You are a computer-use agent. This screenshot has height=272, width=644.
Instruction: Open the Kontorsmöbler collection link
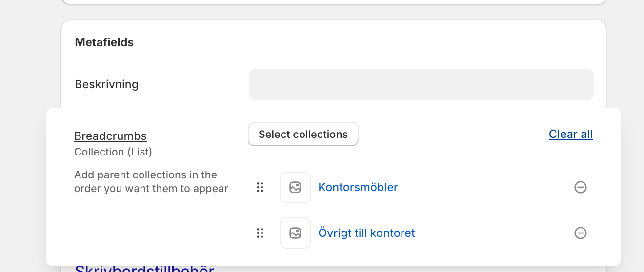pos(358,187)
